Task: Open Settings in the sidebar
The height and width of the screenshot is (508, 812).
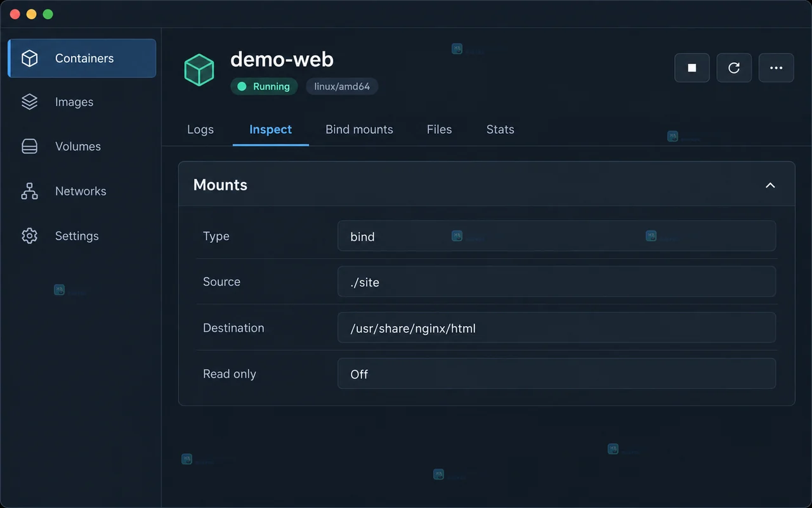Action: pyautogui.click(x=81, y=236)
